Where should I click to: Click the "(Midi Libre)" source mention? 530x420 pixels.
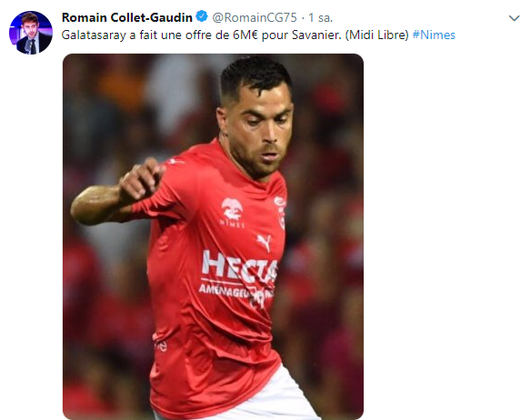(x=377, y=35)
